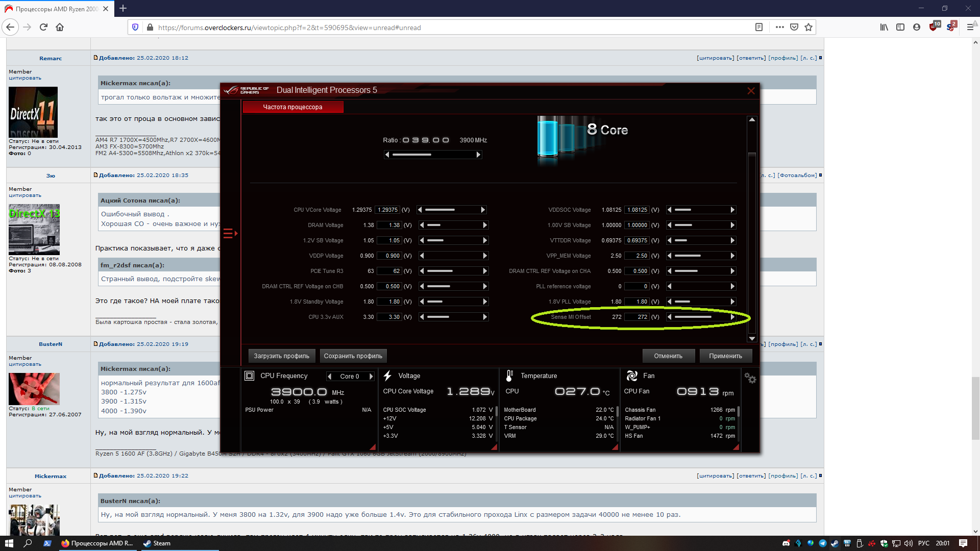Click the CPU Ratio slider track
Screen dimensions: 980x551
click(x=433, y=155)
